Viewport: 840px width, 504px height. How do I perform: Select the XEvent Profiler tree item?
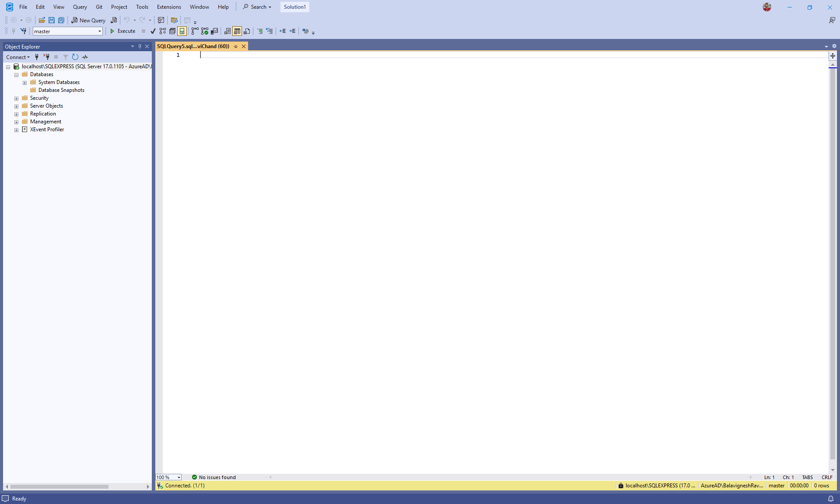click(47, 129)
